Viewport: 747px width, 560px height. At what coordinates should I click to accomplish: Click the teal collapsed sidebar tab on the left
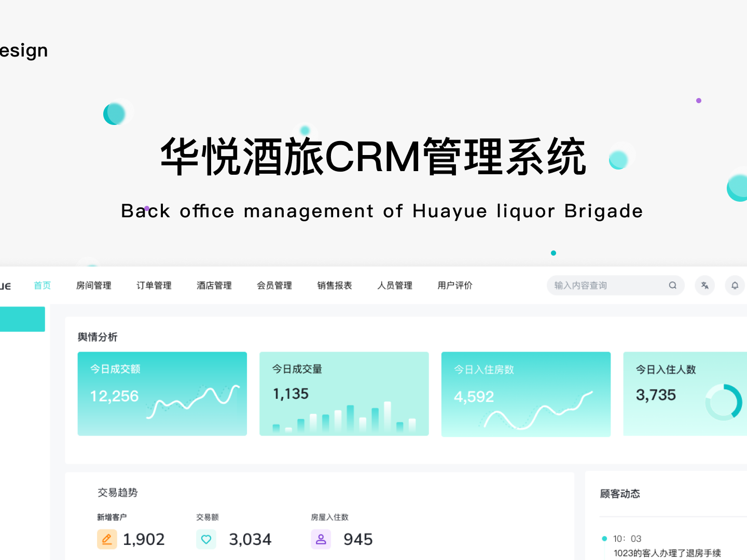22,319
